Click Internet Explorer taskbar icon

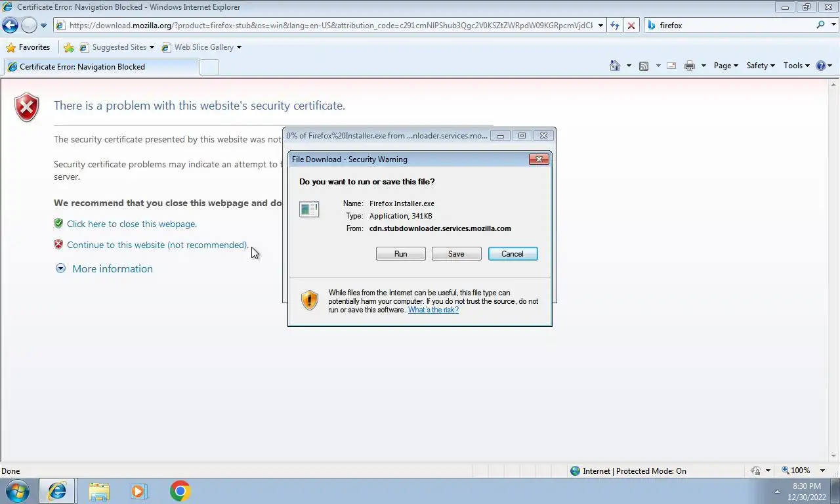57,491
